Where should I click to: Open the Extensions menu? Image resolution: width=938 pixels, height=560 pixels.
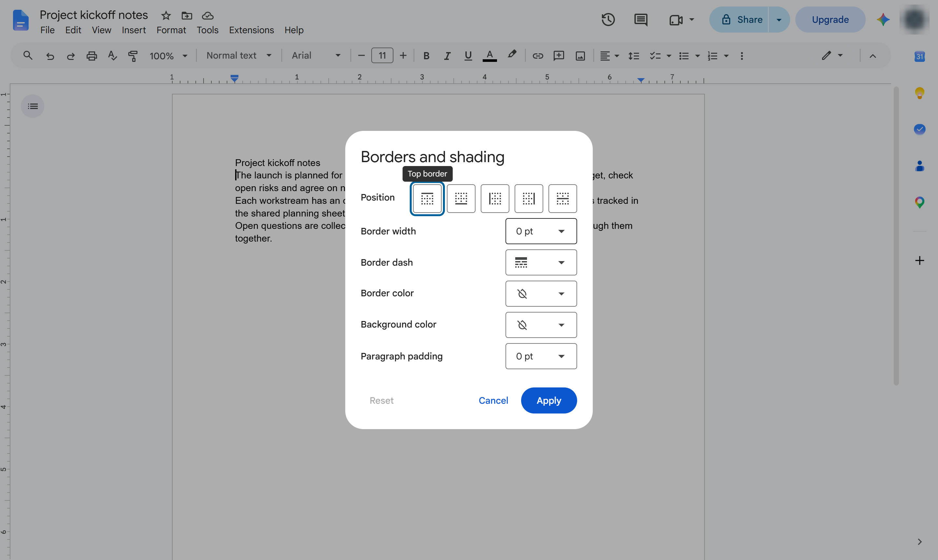pyautogui.click(x=251, y=30)
